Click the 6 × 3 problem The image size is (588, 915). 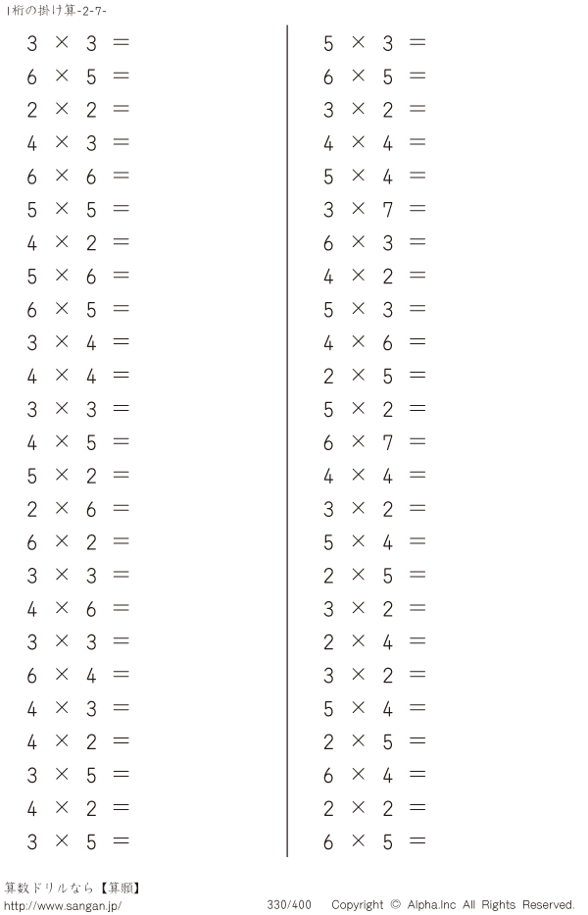pyautogui.click(x=374, y=243)
